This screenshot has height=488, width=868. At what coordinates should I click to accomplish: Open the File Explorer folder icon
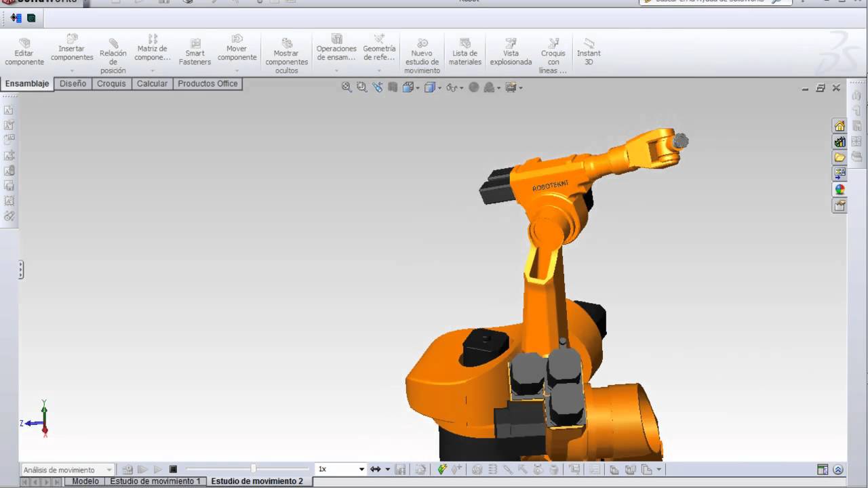click(x=840, y=157)
